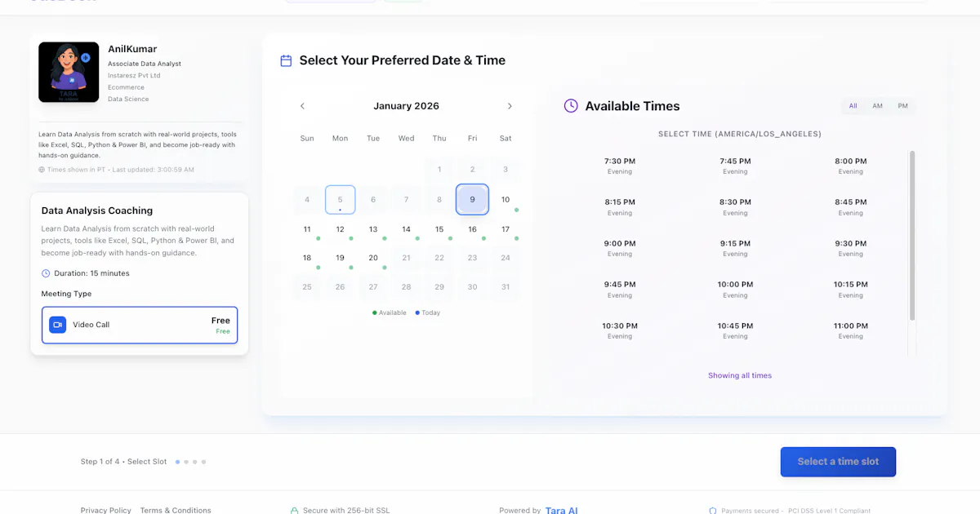Click the clock icon beside Available Times
This screenshot has width=980, height=514.
571,106
